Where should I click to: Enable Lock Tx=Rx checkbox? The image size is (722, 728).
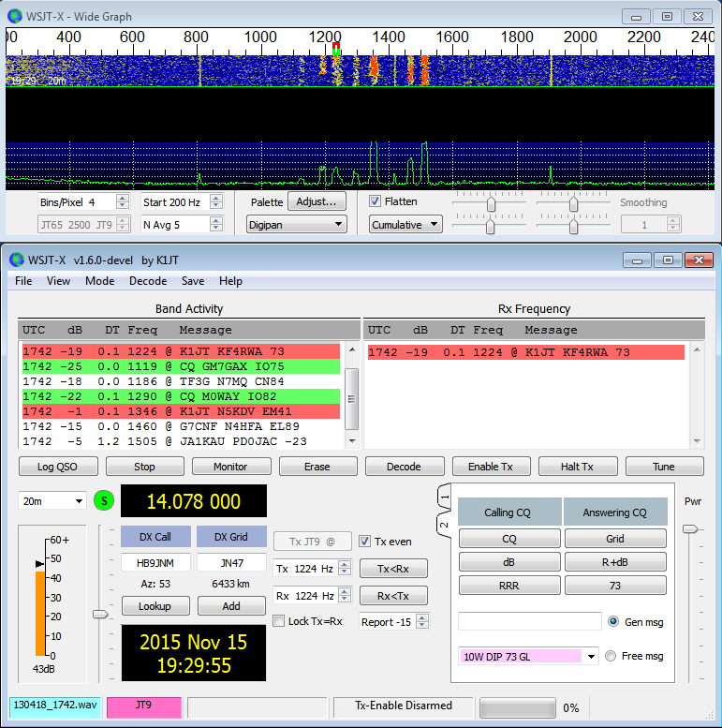tap(279, 621)
